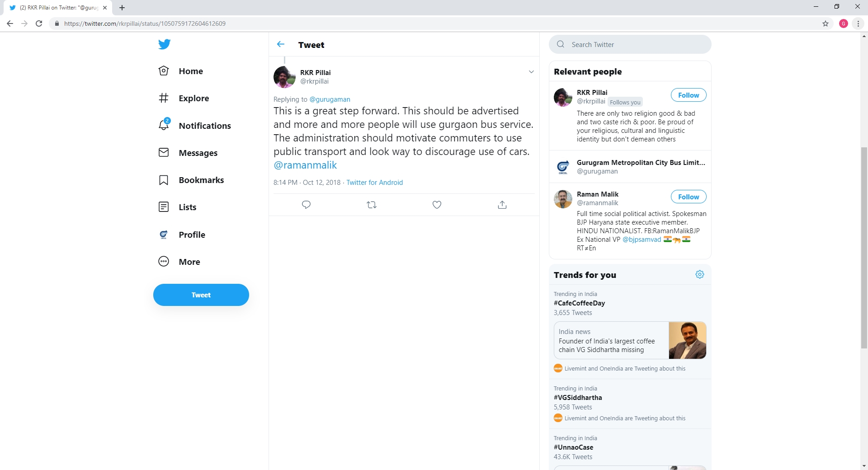Screen dimensions: 868x470
Task: Expand the tweet options chevron
Action: pos(531,72)
